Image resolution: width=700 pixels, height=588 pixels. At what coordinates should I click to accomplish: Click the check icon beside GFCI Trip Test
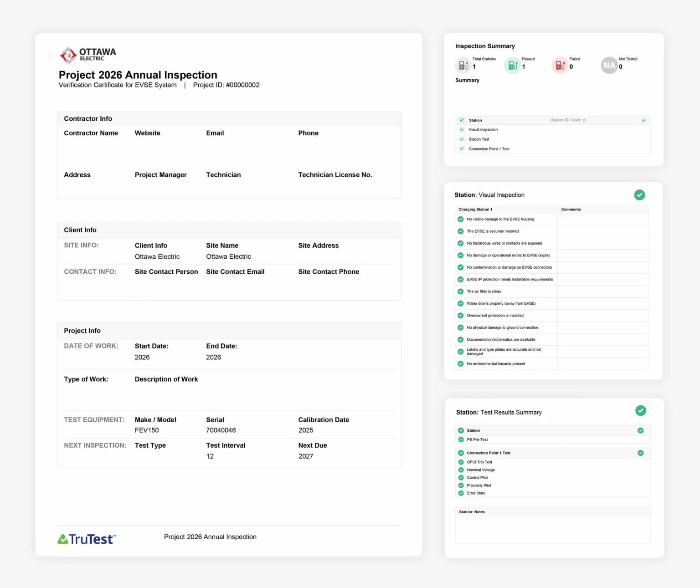point(461,462)
